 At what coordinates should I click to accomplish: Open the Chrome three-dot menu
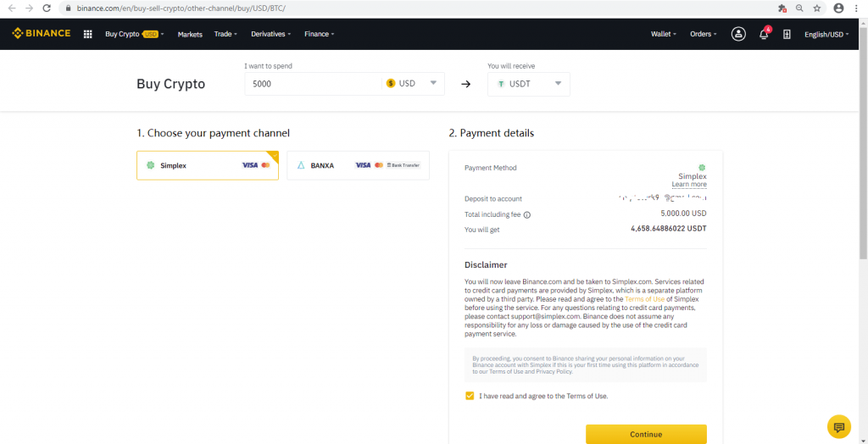857,8
